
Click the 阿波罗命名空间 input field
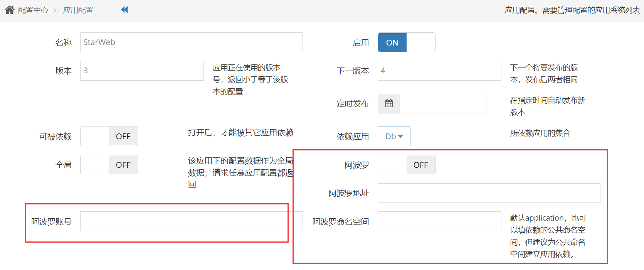coord(439,221)
